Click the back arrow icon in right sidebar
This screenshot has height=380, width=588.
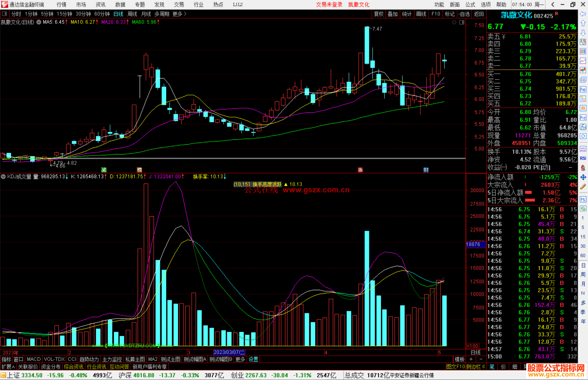coord(583,14)
